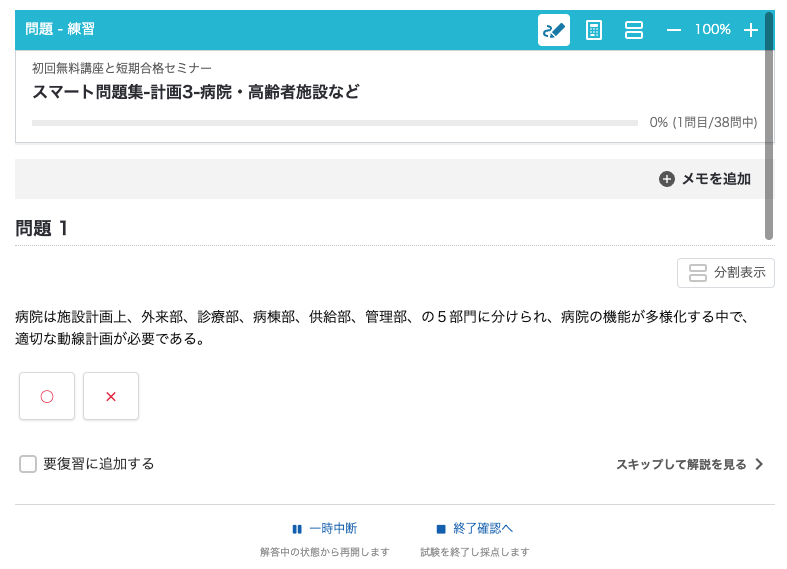Click the 終了確認へ link text
787x569 pixels.
483,528
